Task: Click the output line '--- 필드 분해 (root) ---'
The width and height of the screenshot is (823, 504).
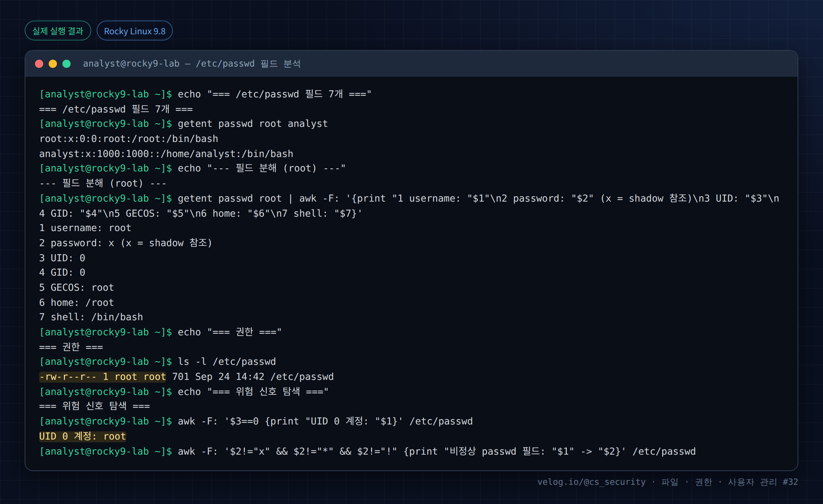Action: [x=103, y=183]
